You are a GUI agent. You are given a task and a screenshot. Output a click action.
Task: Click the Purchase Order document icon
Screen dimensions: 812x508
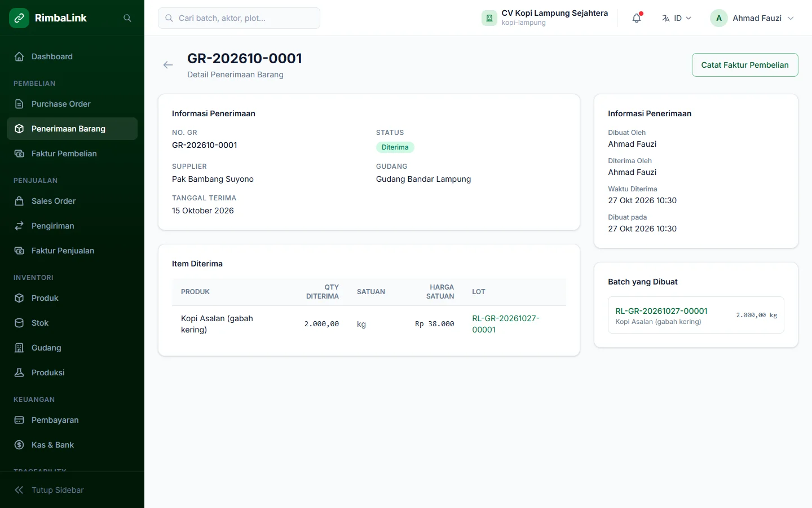point(19,104)
